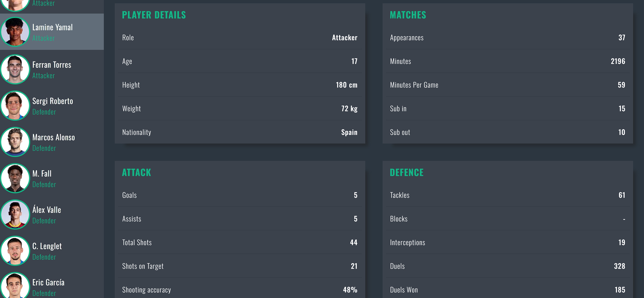Click the C. Lenglet name label
Screen dimensions: 644x298
[x=47, y=246]
